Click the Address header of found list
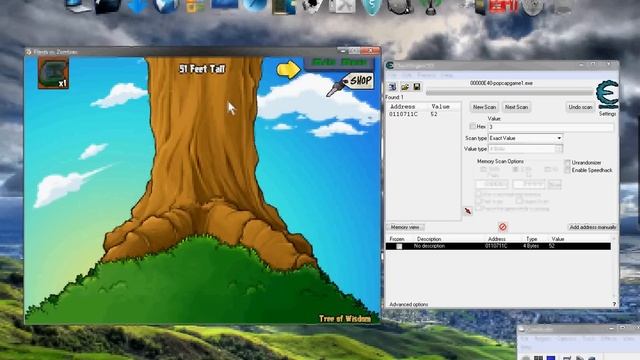 tap(403, 107)
